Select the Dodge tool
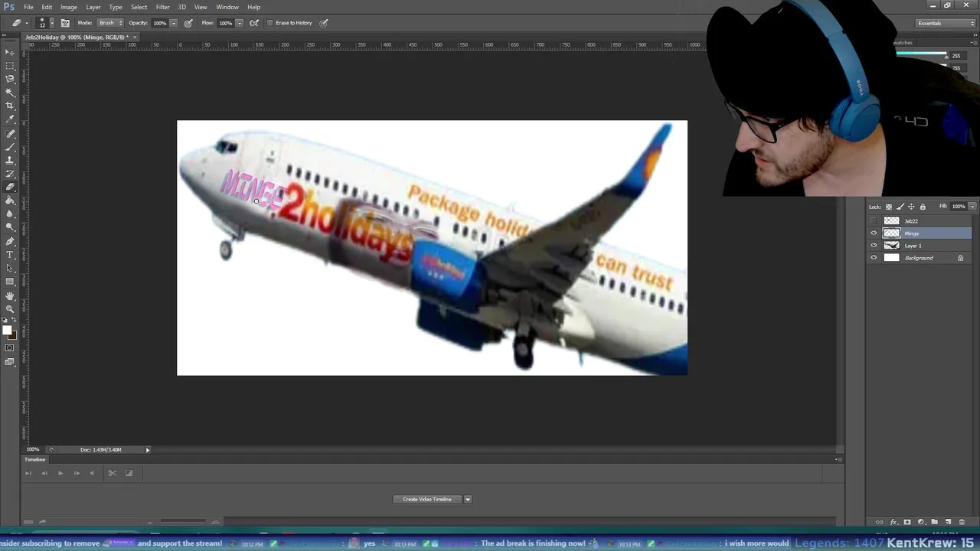This screenshot has width=980, height=551. [10, 227]
